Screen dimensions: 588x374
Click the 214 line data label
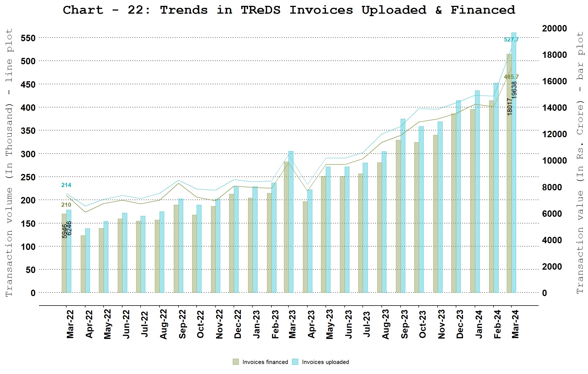click(66, 185)
